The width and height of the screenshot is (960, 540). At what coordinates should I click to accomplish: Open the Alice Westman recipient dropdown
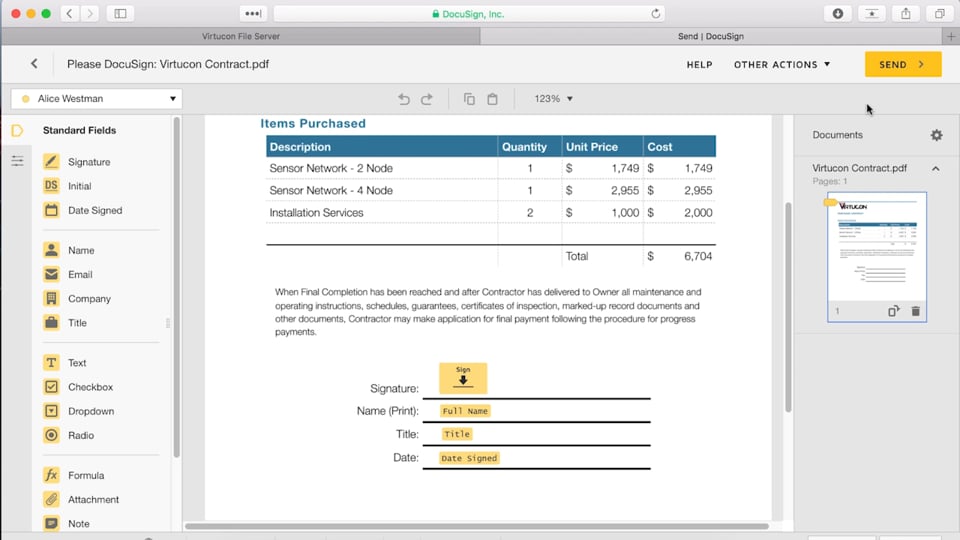pyautogui.click(x=96, y=99)
